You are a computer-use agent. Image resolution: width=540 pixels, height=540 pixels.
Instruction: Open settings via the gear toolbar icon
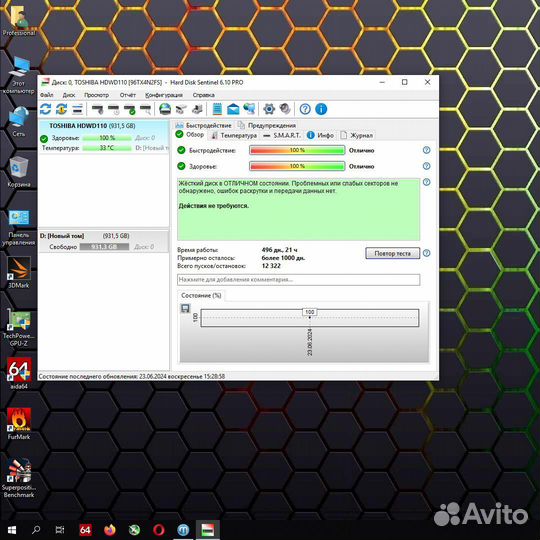tap(269, 109)
